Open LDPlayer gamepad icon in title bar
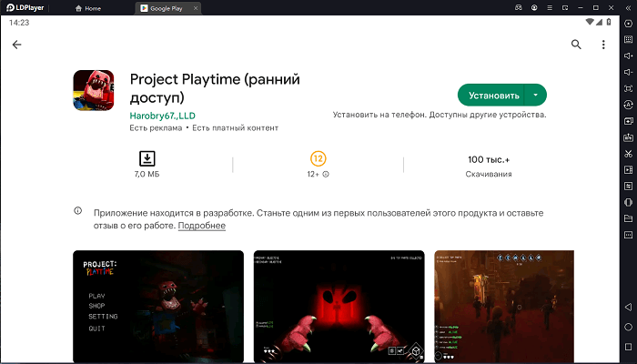This screenshot has width=637, height=364. (519, 7)
